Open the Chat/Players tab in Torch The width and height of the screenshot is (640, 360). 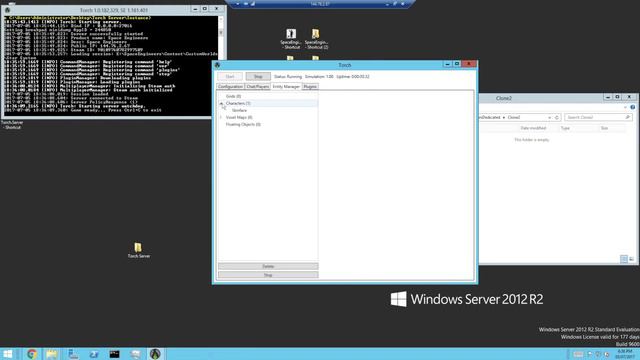click(258, 87)
